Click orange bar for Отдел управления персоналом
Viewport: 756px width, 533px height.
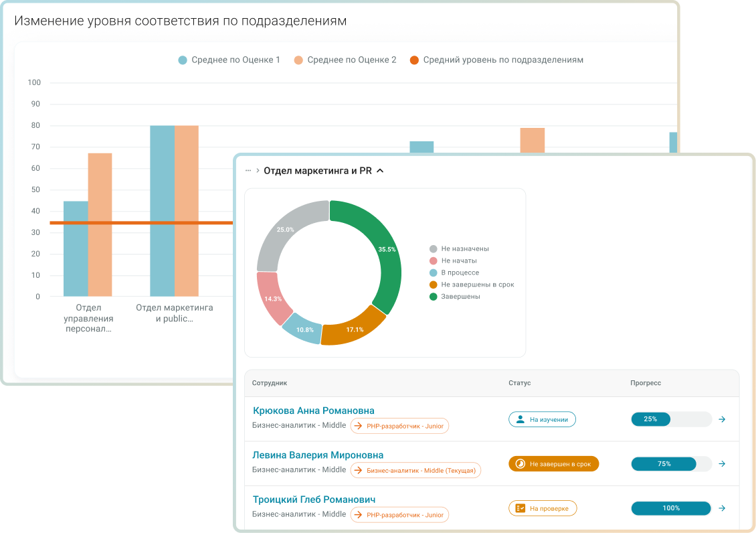pyautogui.click(x=100, y=225)
